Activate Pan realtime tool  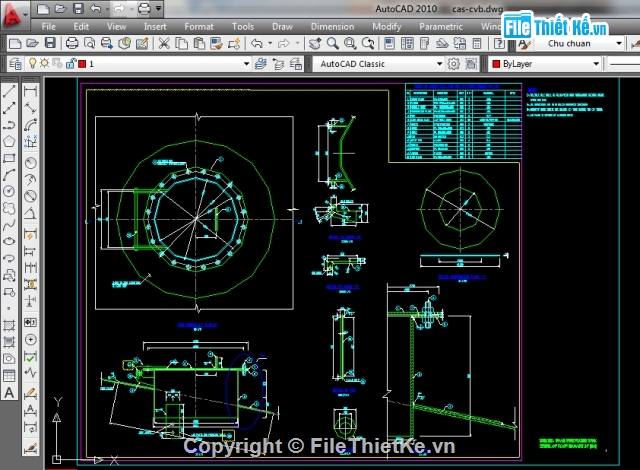click(x=315, y=43)
